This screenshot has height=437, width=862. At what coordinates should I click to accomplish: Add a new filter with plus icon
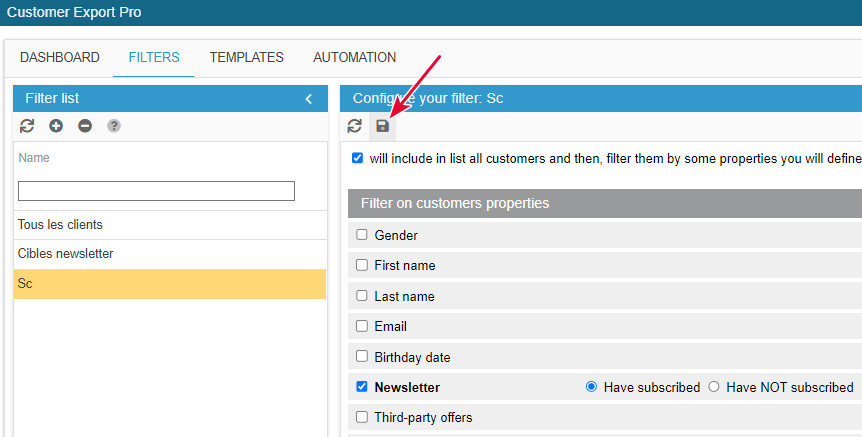[56, 126]
